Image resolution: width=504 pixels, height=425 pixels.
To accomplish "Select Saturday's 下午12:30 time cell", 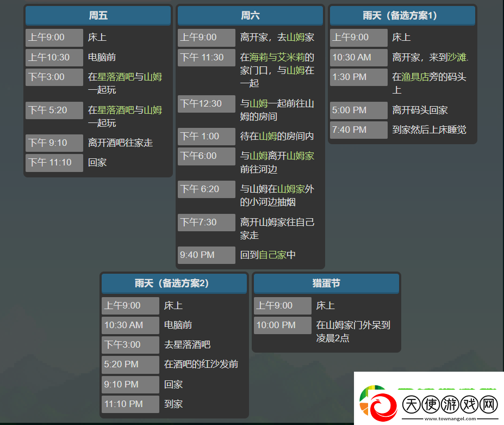I will click(207, 103).
